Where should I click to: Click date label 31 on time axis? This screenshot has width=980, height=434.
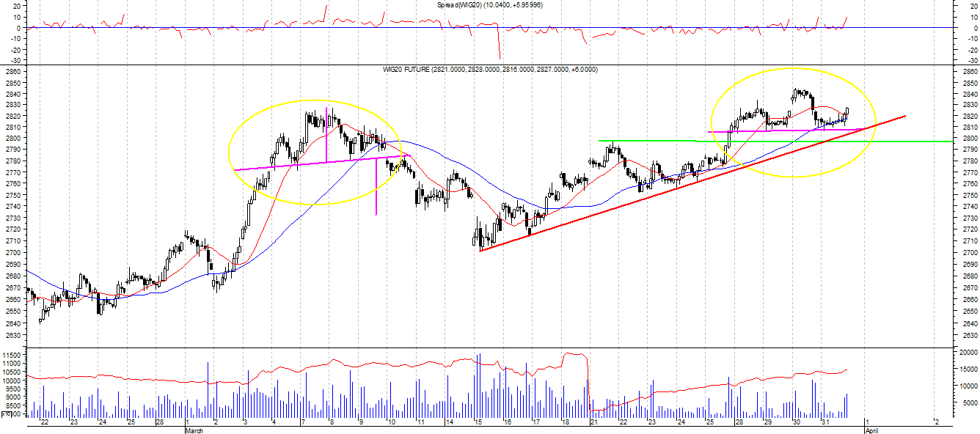point(825,422)
